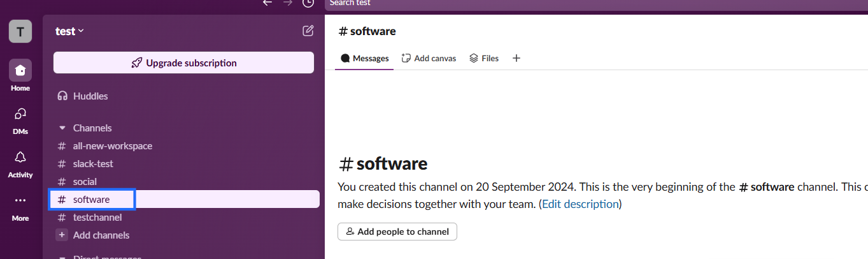Screen dimensions: 868x259
Task: Click the headphones icon beside Huddles
Action: tap(62, 96)
